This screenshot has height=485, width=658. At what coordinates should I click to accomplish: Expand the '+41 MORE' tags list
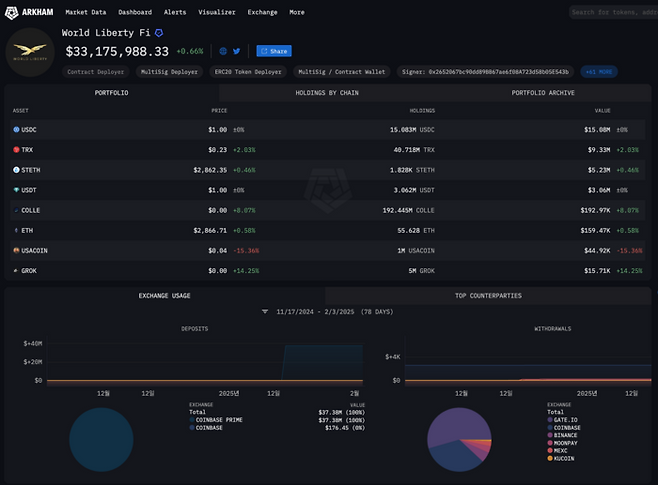tap(599, 72)
